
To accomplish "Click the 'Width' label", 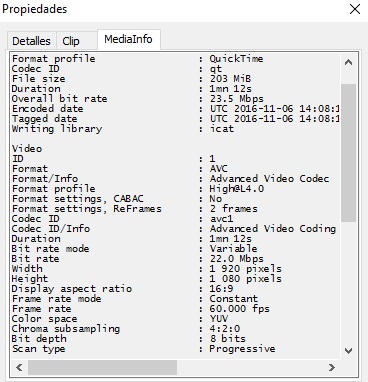I will click(x=27, y=269).
